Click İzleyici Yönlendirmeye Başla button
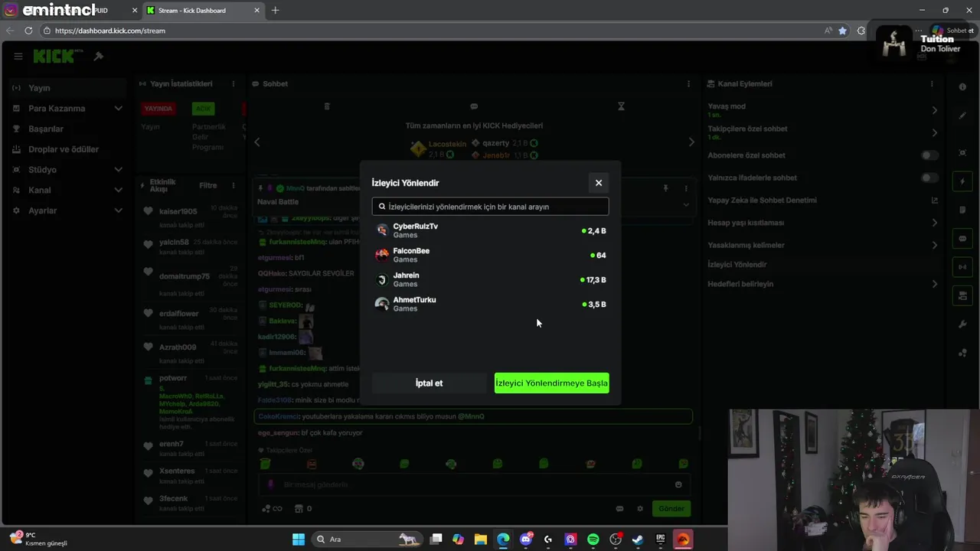Screen dimensions: 980x551 click(x=551, y=383)
